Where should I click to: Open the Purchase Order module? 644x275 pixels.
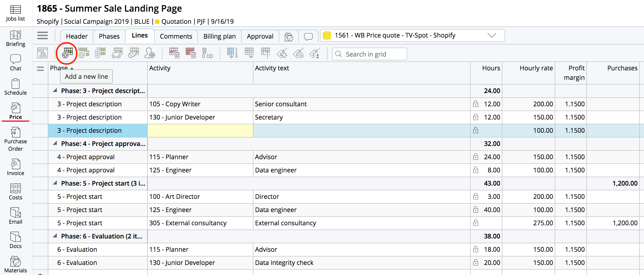pos(16,139)
